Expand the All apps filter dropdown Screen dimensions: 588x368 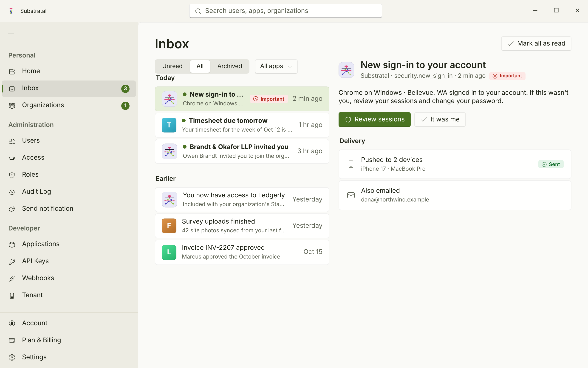pyautogui.click(x=276, y=66)
